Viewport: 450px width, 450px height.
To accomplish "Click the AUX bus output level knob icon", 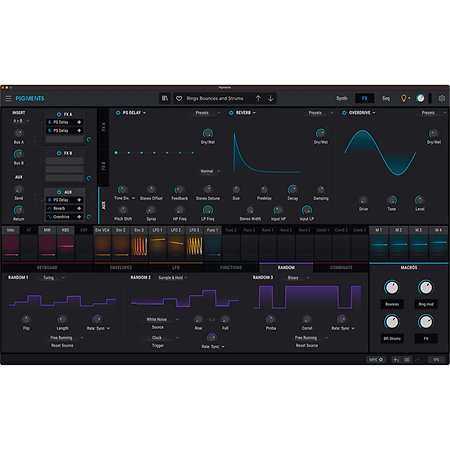I will 89,217.
